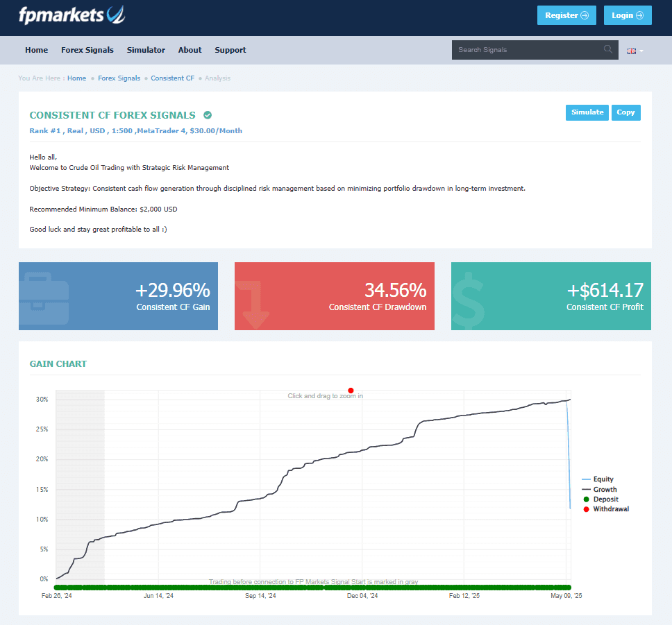Click the +29.96% Consistent CF Gain card
The height and width of the screenshot is (625, 672).
[118, 296]
